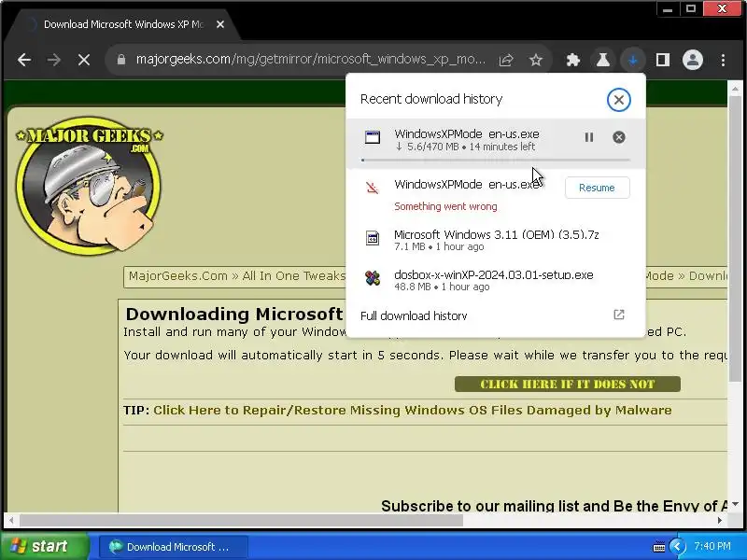Select the Download Microsoft Windows XP tab
Viewport: 747px width, 560px height.
point(121,24)
